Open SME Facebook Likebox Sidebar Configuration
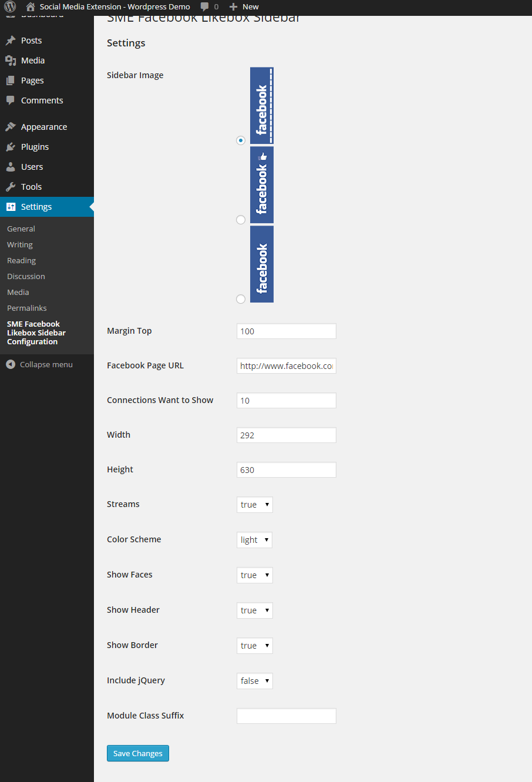This screenshot has width=532, height=782. coord(36,333)
